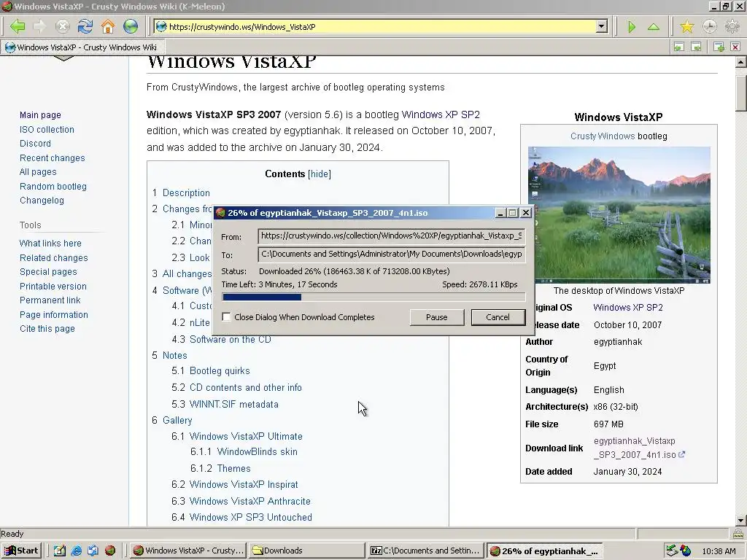
Task: Click the site icon inside the URL bar
Action: [161, 27]
